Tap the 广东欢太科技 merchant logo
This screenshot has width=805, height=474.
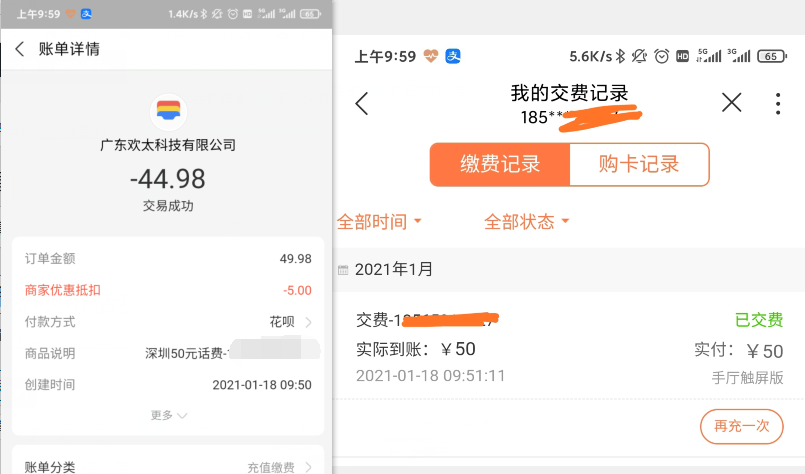[168, 111]
